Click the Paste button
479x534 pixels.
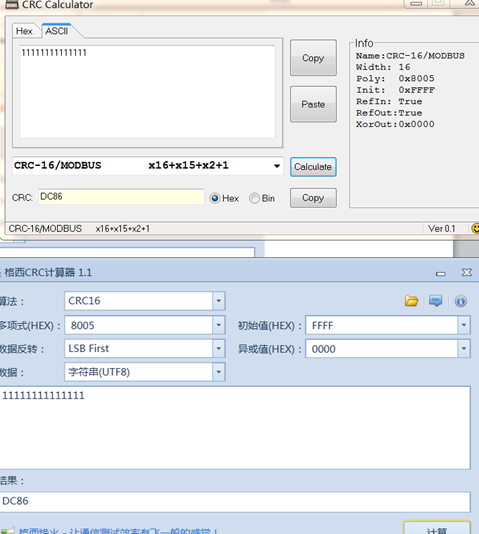point(313,104)
